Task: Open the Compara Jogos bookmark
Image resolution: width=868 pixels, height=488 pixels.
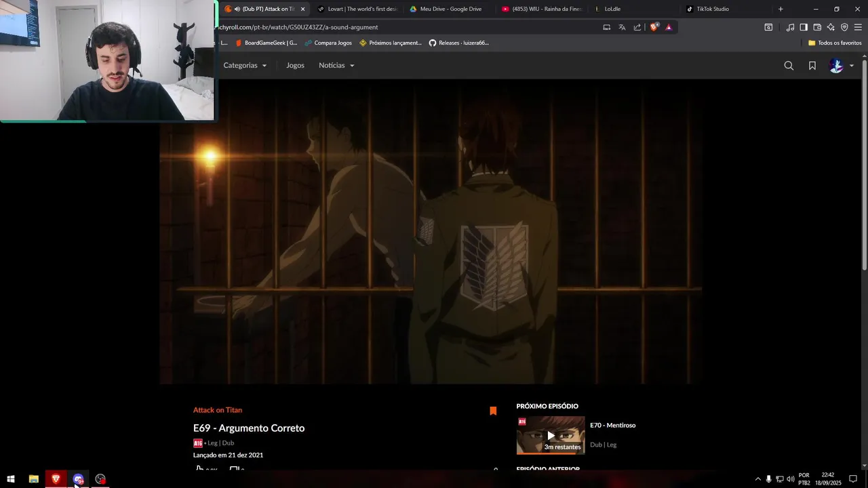Action: (328, 43)
